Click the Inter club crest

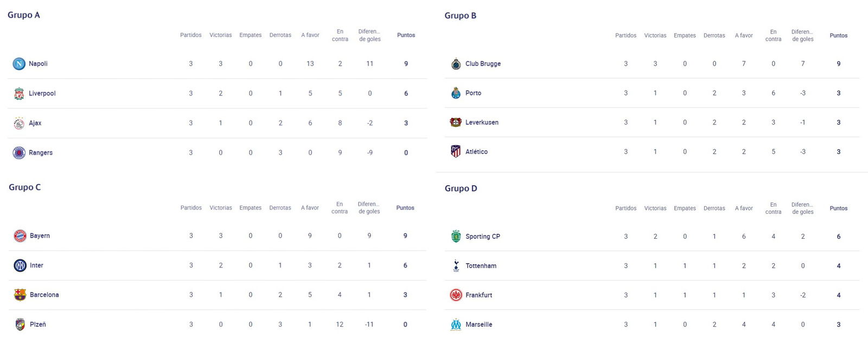tap(20, 265)
